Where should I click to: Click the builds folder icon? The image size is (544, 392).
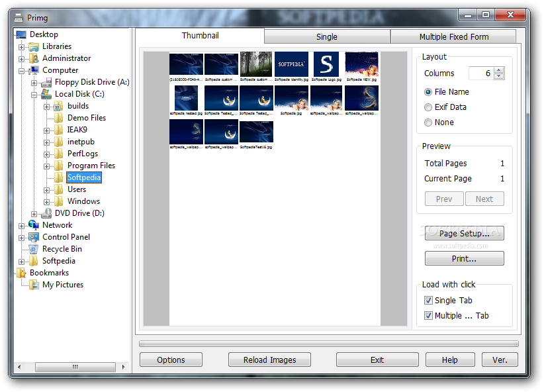click(58, 106)
